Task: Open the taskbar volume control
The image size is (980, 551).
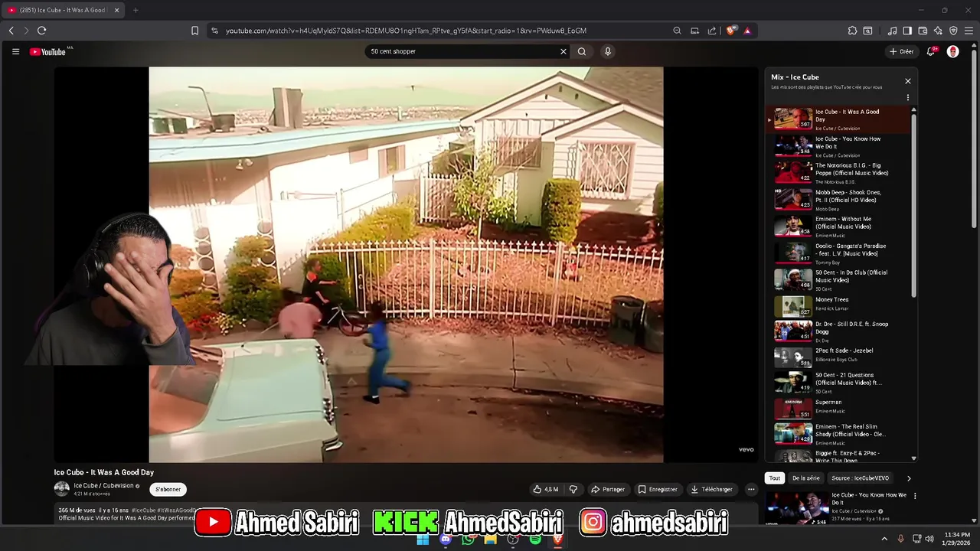Action: [929, 539]
